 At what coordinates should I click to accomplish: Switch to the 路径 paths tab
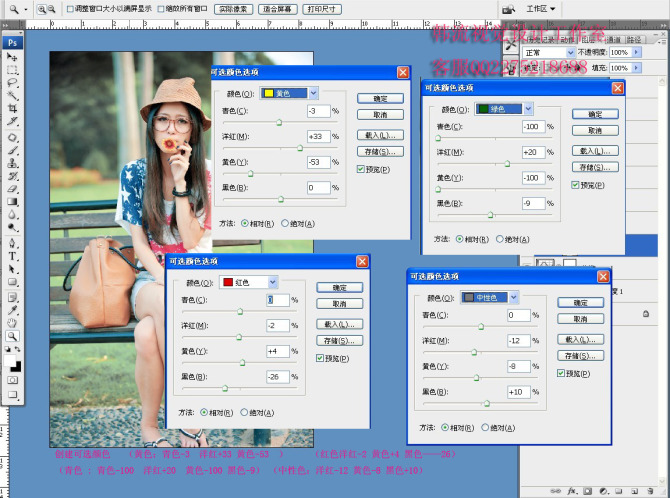(x=634, y=40)
